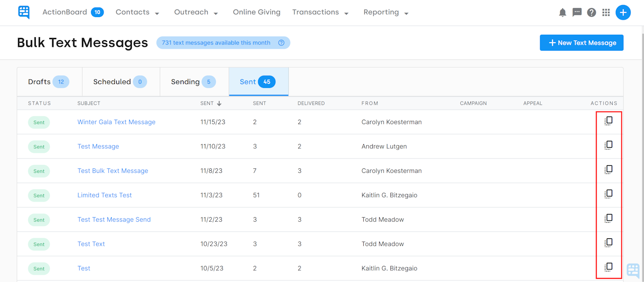644x282 pixels.
Task: Click the ActionBoard count badge 10
Action: tap(97, 12)
